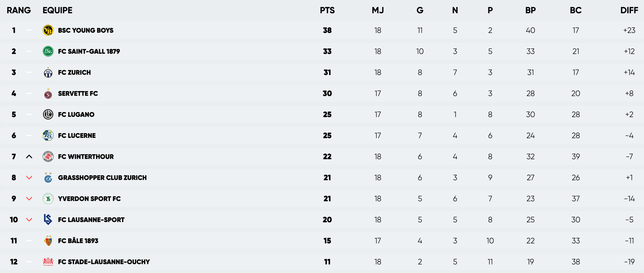
Task: Click the EQUIPE column header
Action: tap(58, 10)
